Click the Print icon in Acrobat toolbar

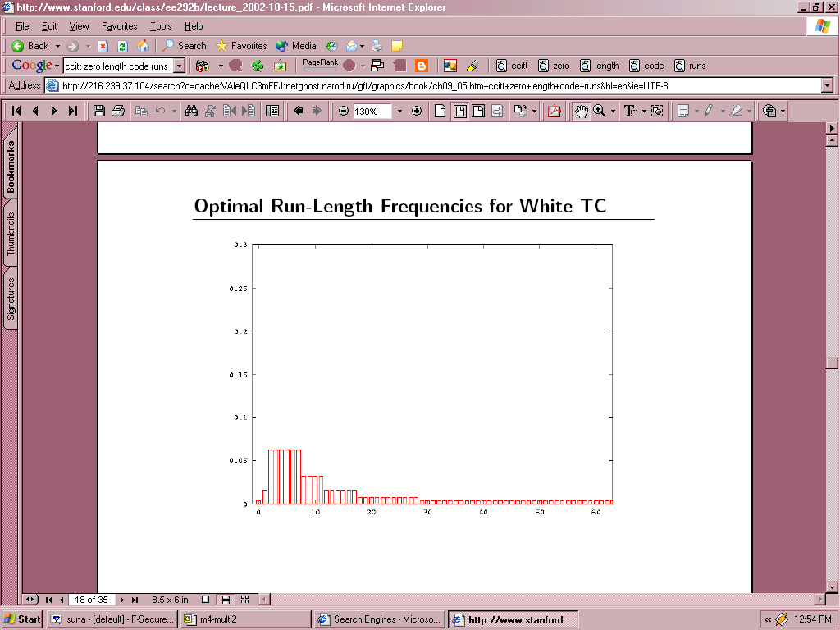(x=118, y=111)
